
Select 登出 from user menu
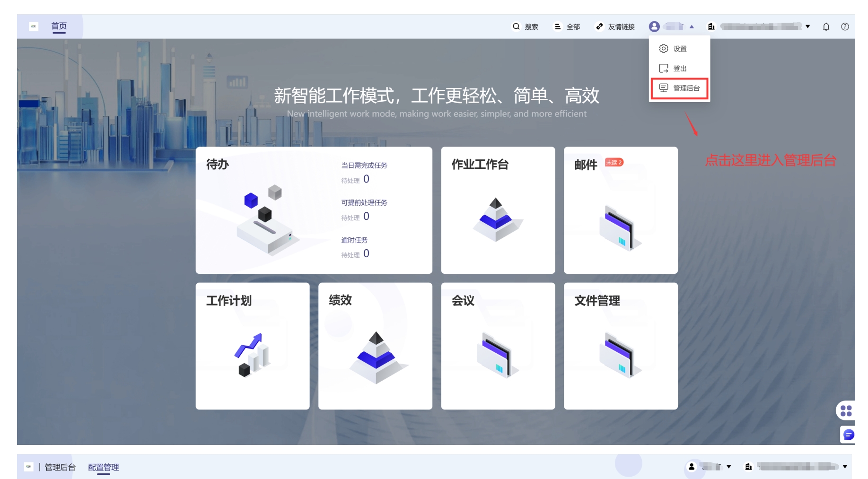[x=680, y=69]
